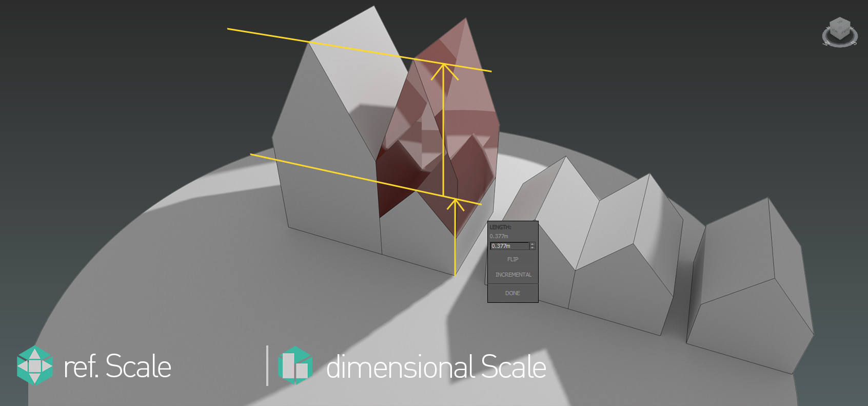Increase length with the spinner up arrow
Screen dimensions: 868x406
[532, 244]
